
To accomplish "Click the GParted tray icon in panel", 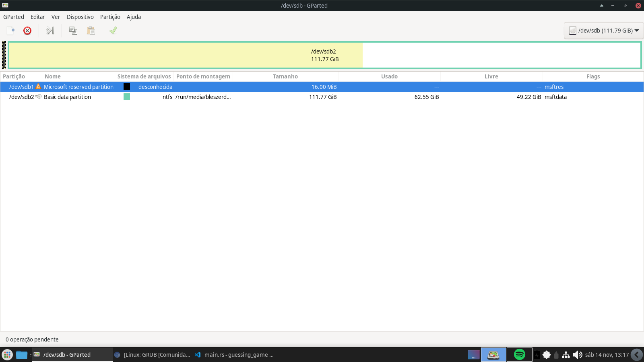I will tap(493, 355).
